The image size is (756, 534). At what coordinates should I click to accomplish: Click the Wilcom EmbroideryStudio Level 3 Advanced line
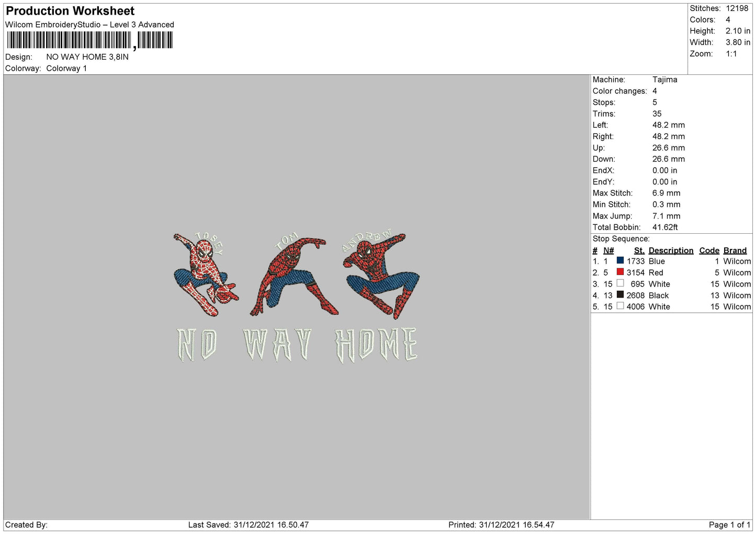coord(89,25)
